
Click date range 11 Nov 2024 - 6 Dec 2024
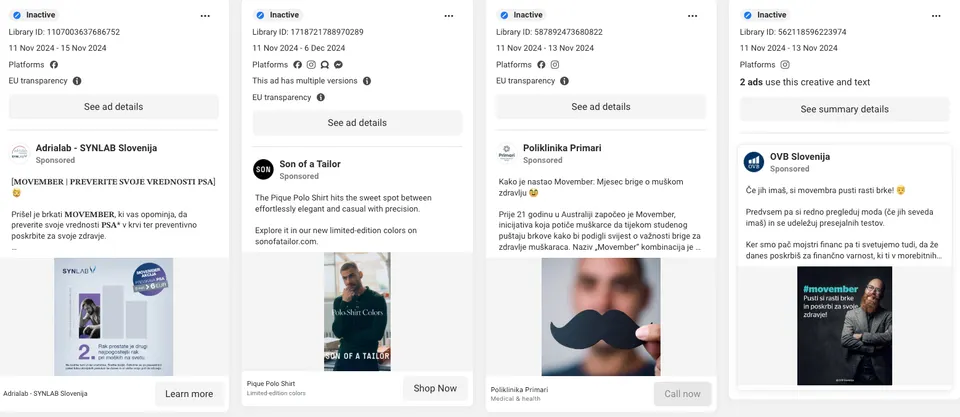click(299, 48)
